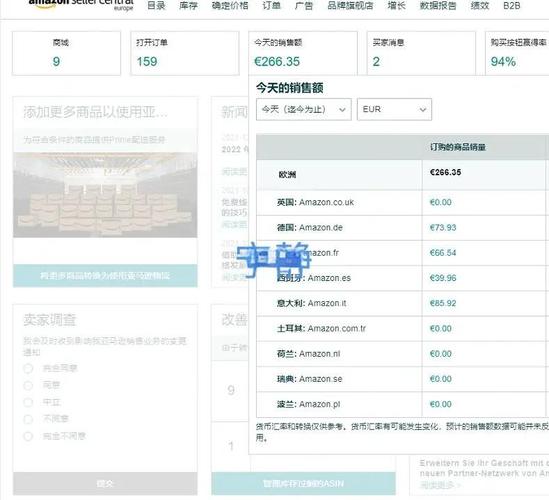Click the teal ASIN inventory management button
549x500 pixels.
303,484
